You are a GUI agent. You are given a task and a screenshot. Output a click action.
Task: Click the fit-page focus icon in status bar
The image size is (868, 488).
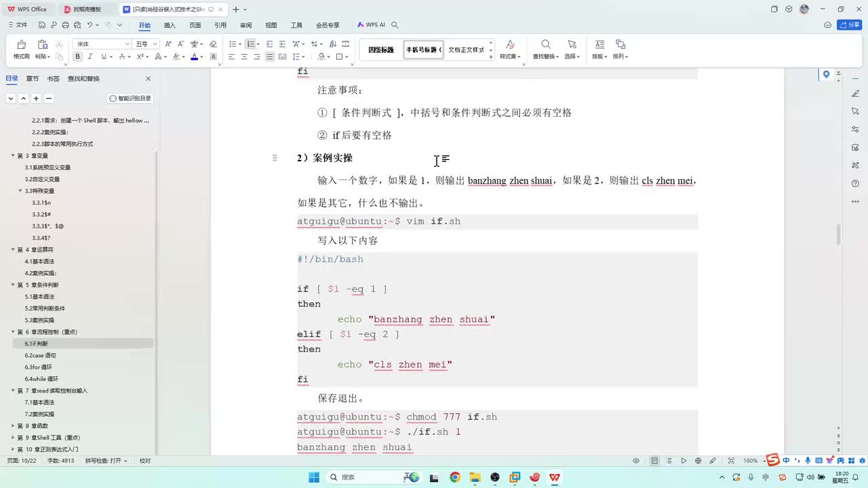coord(732,461)
